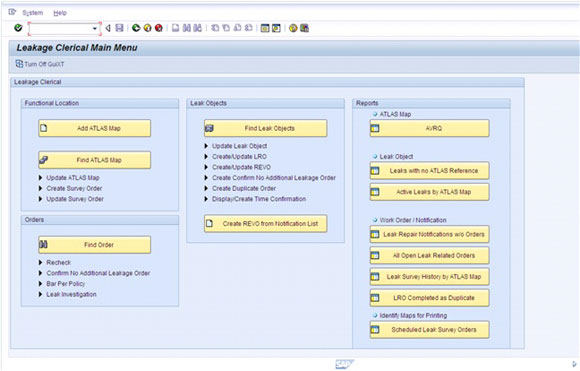Screen dimensions: 580x371
Task: Open LRO Completed as Duplicate report
Action: tap(429, 298)
